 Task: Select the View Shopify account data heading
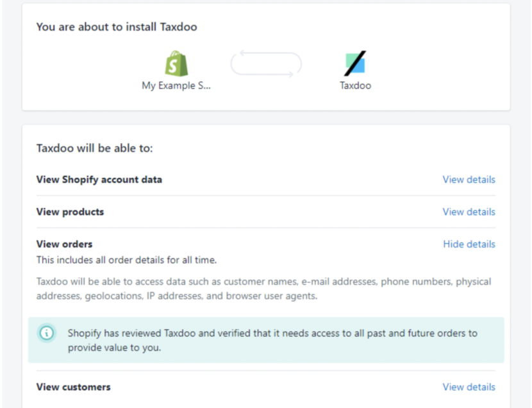pyautogui.click(x=99, y=180)
